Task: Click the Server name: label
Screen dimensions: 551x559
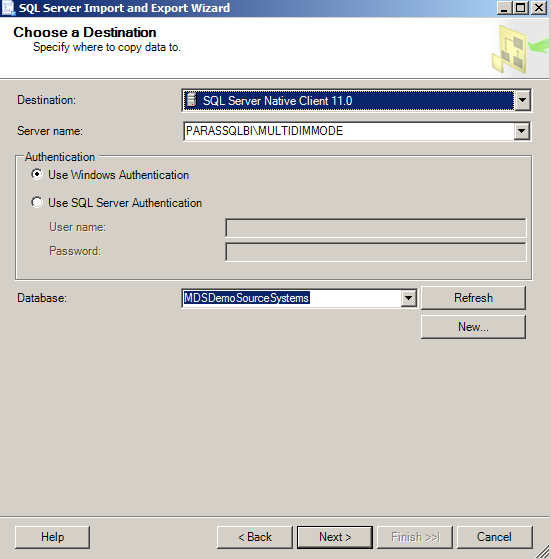Action: [x=50, y=131]
